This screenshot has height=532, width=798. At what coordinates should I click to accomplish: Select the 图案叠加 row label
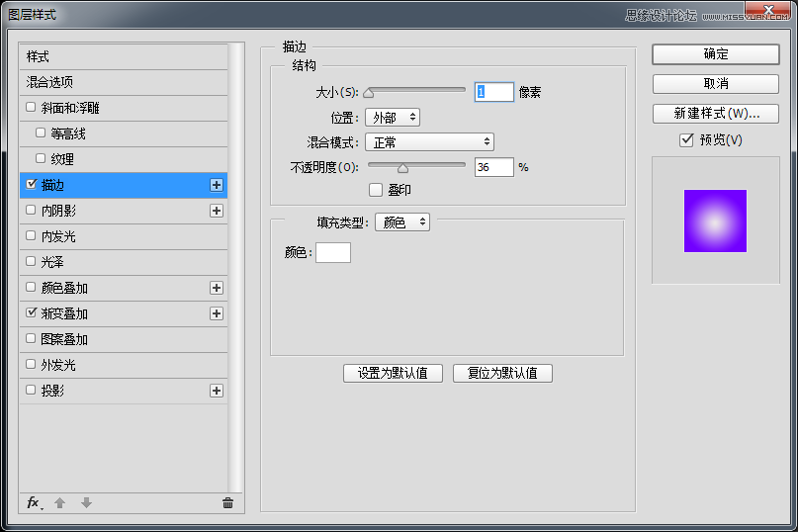(64, 339)
